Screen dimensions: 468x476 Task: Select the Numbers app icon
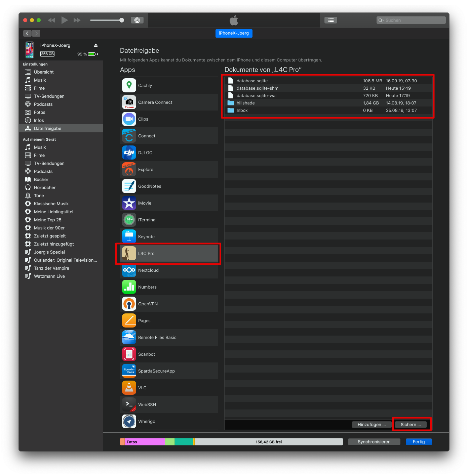129,287
